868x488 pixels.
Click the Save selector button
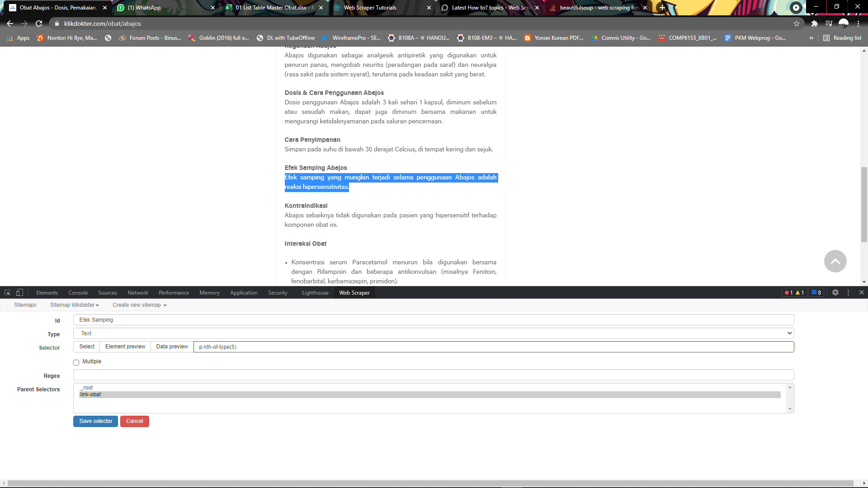pos(95,421)
